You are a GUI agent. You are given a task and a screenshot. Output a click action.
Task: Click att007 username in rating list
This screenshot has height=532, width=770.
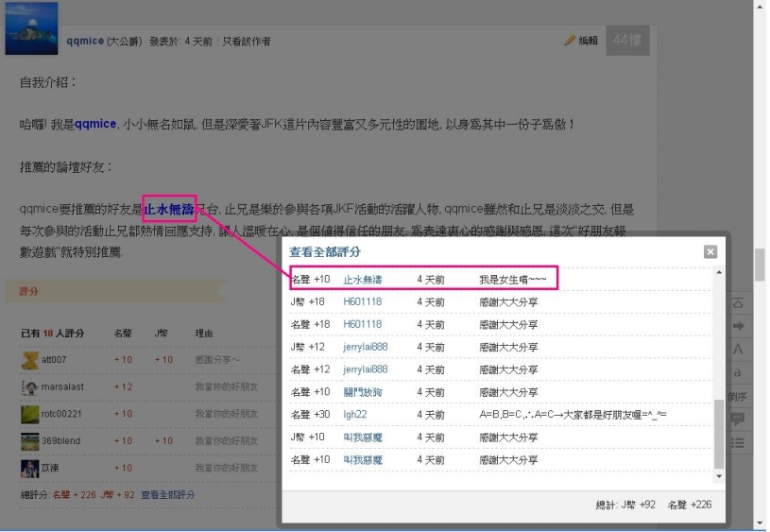54,360
